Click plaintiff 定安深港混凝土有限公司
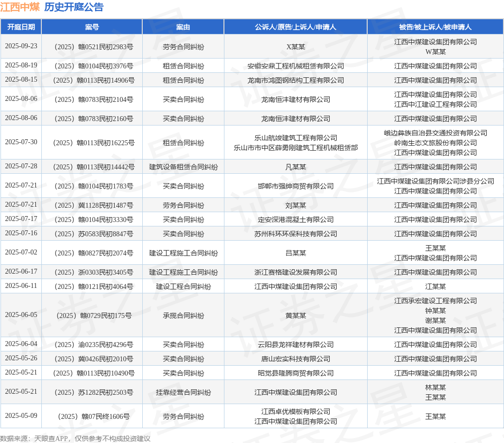Image resolution: width=504 pixels, height=443 pixels. point(296,220)
